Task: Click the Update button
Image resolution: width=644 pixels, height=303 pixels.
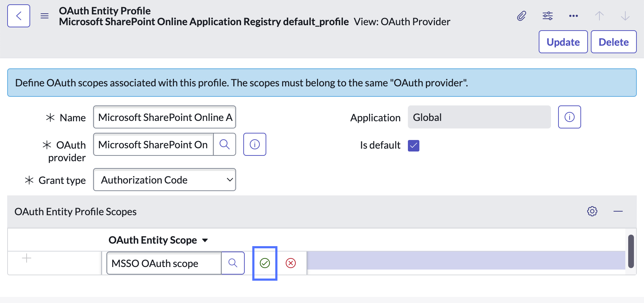Action: pos(563,42)
